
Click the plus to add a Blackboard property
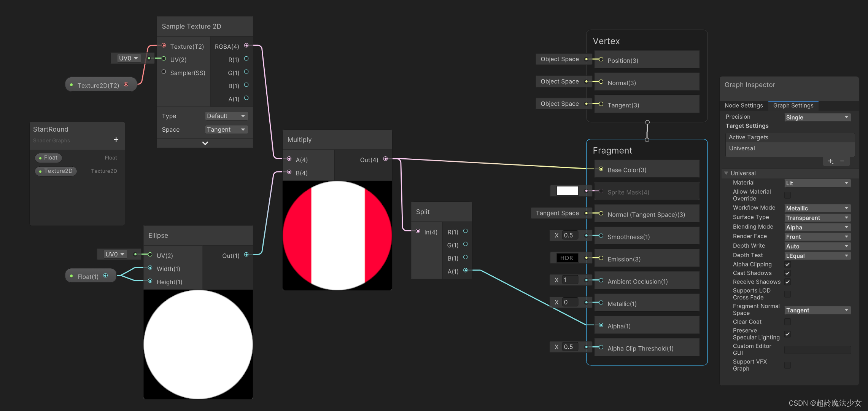116,140
